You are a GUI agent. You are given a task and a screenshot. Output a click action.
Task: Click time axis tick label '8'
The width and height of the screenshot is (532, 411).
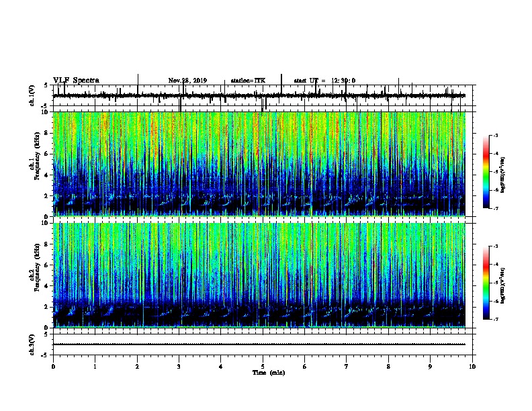tap(388, 367)
